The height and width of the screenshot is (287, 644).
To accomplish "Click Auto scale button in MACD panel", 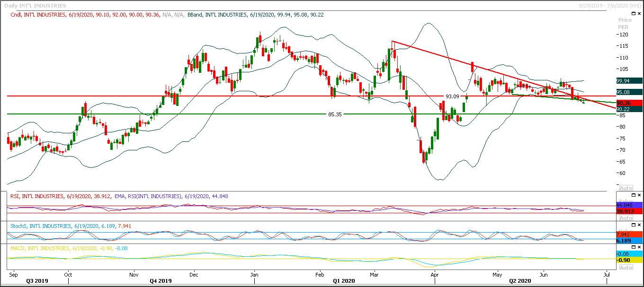I will [626, 267].
